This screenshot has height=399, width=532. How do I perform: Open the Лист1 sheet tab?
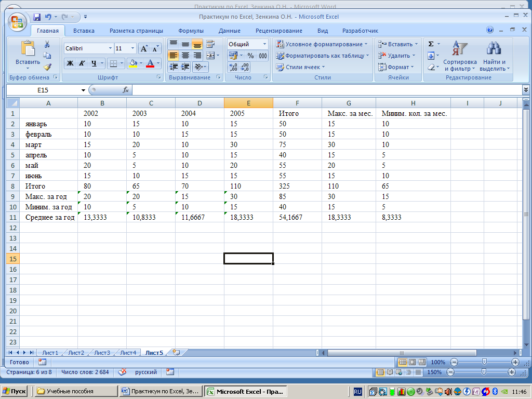point(50,353)
